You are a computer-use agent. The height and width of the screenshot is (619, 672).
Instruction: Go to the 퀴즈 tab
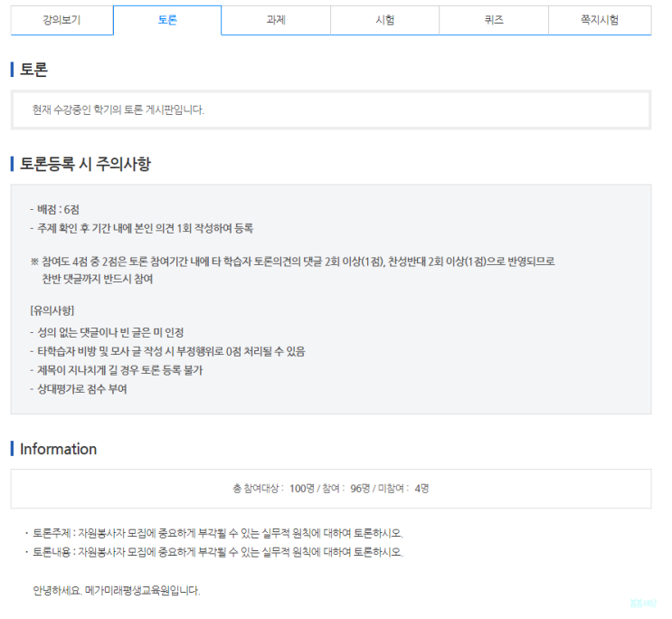[x=494, y=20]
